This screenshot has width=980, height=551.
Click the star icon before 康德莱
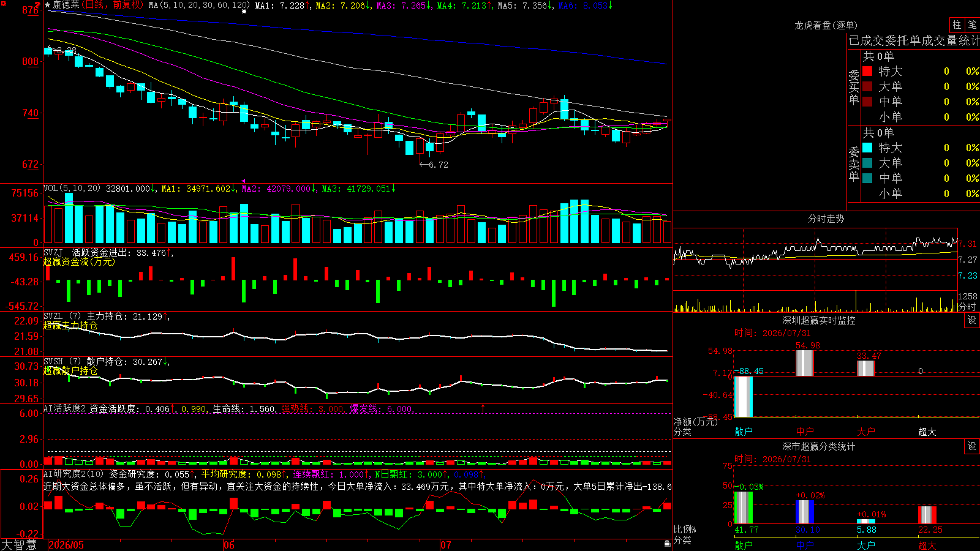point(48,5)
